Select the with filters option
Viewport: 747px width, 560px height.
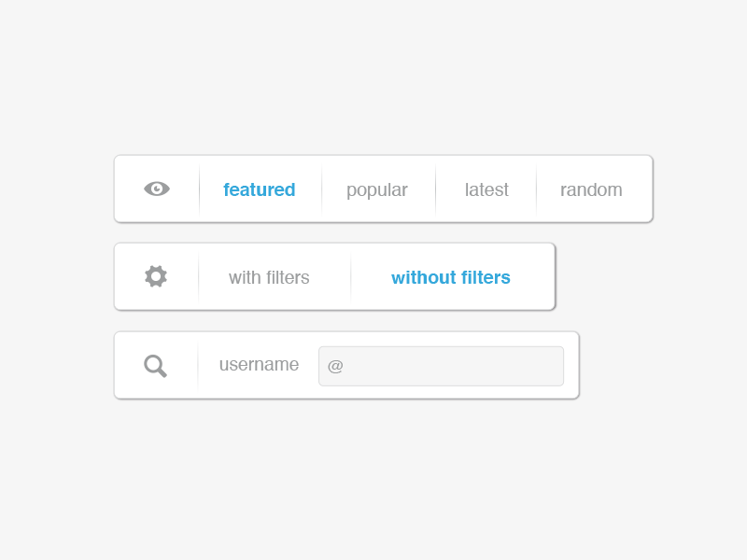(x=268, y=277)
